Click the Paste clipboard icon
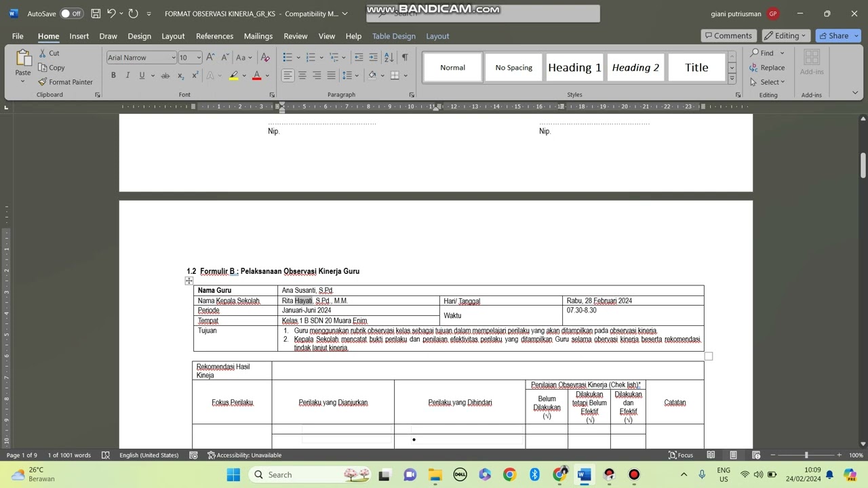Screen dimensions: 868x488 coord(23,60)
